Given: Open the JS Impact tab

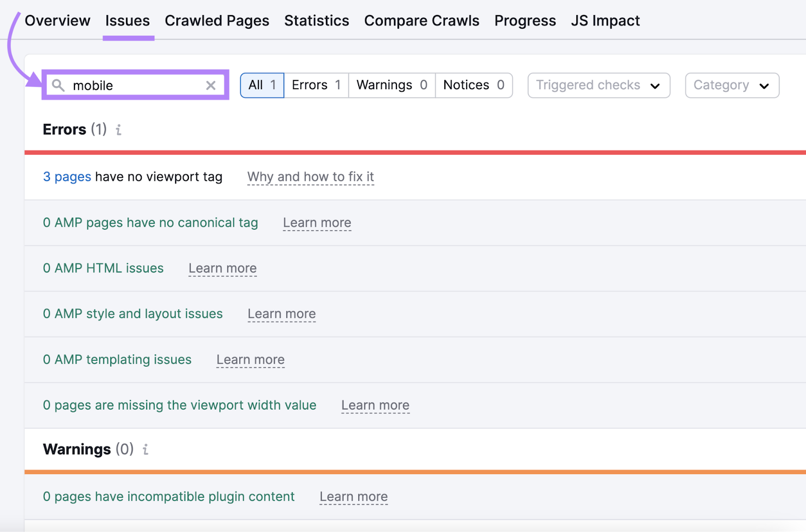Looking at the screenshot, I should [605, 21].
